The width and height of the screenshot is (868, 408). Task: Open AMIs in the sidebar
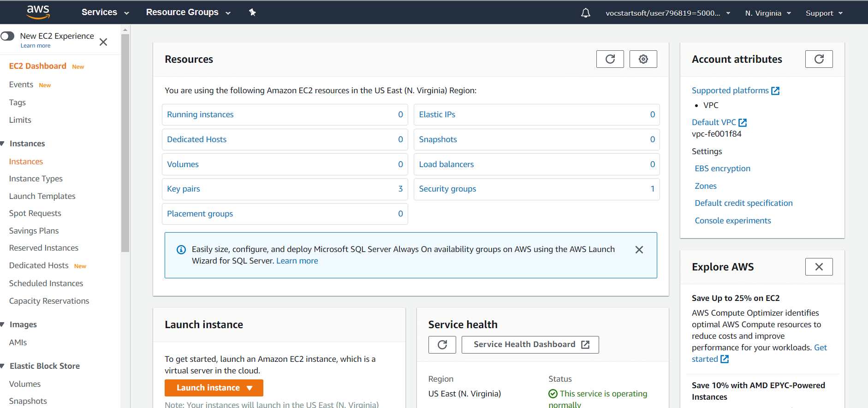tap(18, 342)
